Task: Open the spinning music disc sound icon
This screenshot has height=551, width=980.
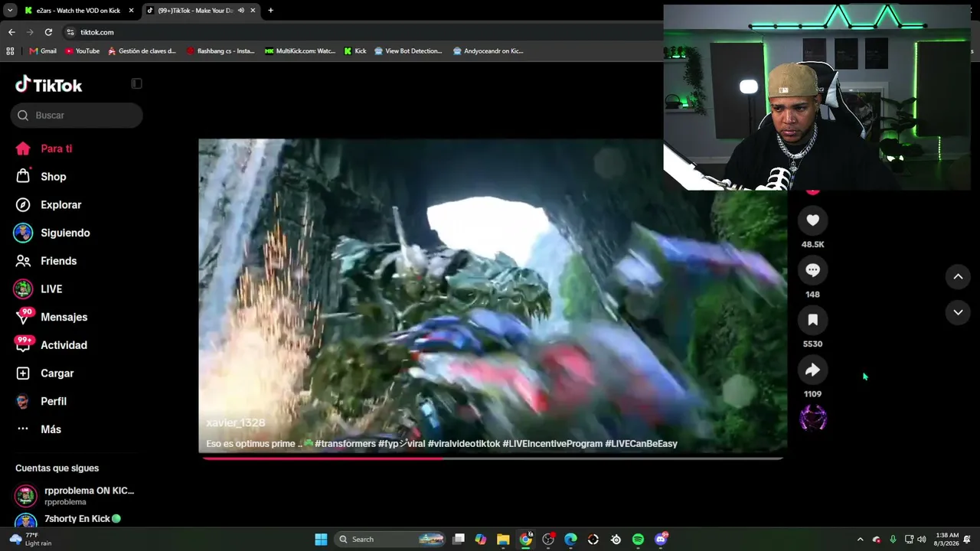Action: pos(812,419)
